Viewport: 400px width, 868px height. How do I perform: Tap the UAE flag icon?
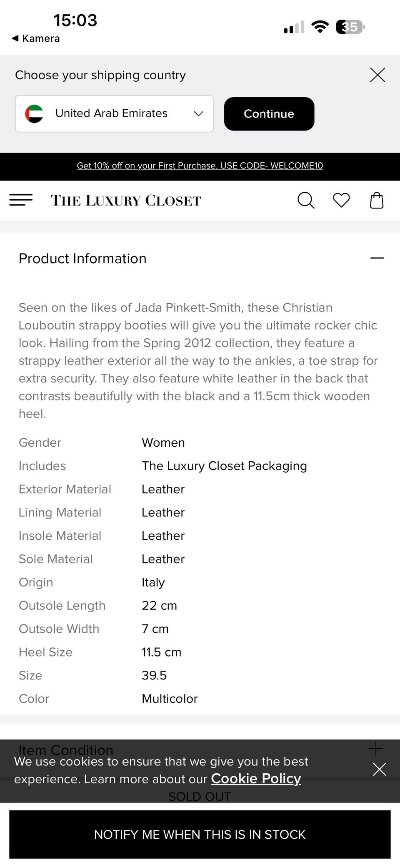tap(34, 114)
